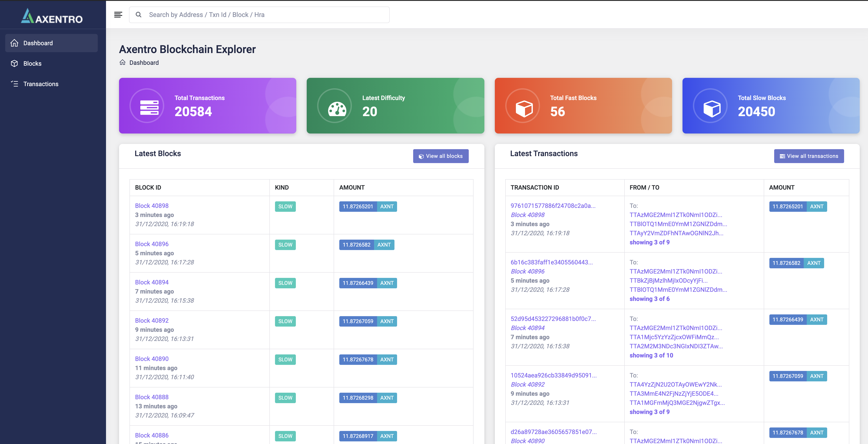Screen dimensions: 868x444
Task: Click address TTA1Mjc5YzYzZjcxOWFiMmQz
Action: [x=674, y=337]
